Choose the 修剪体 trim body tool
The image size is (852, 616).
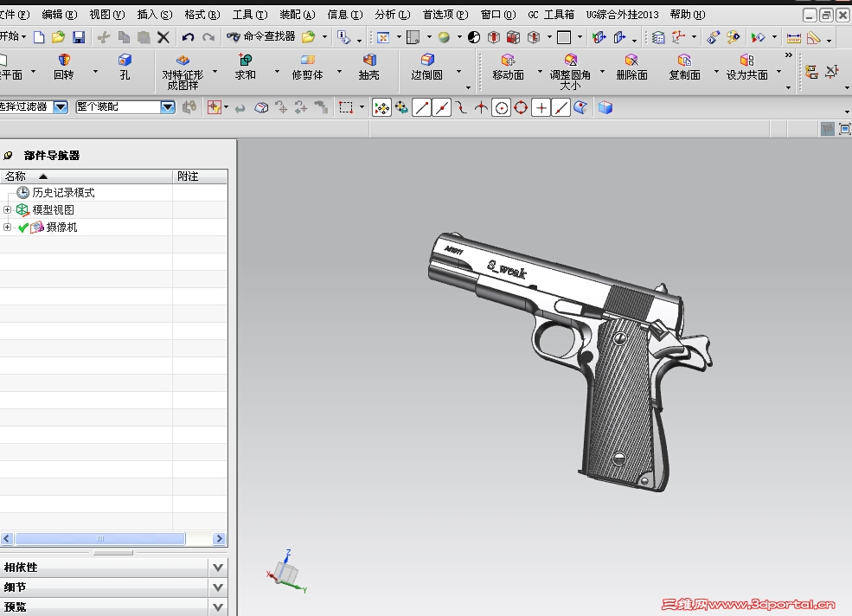(x=308, y=67)
